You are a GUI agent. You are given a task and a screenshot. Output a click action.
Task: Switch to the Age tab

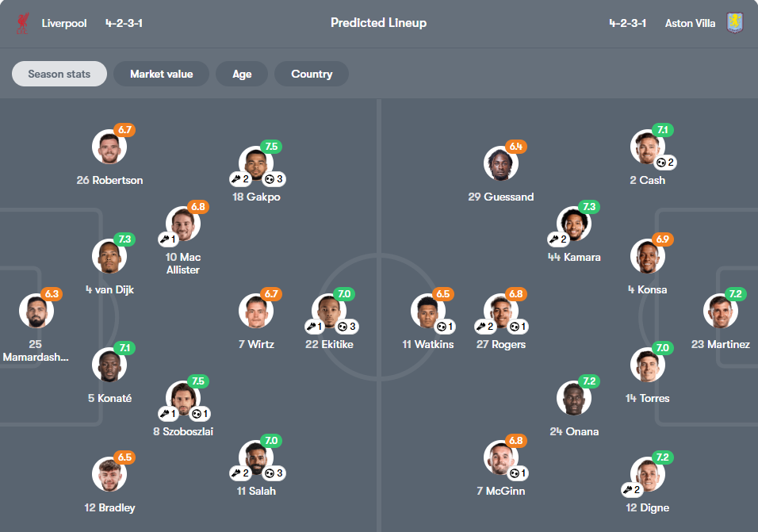pos(242,74)
